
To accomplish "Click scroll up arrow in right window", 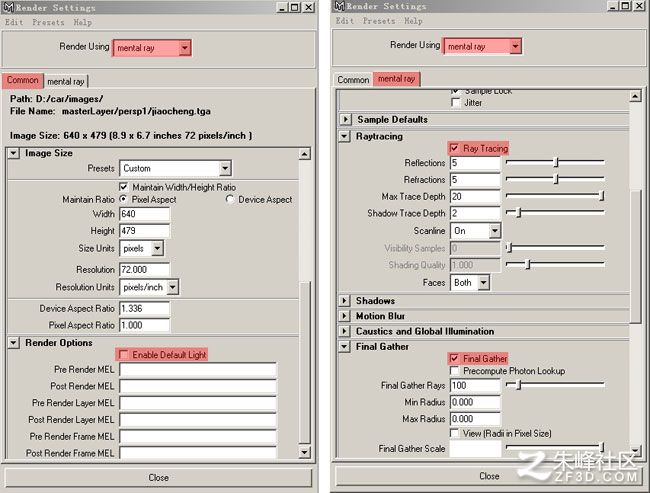I will (x=635, y=97).
